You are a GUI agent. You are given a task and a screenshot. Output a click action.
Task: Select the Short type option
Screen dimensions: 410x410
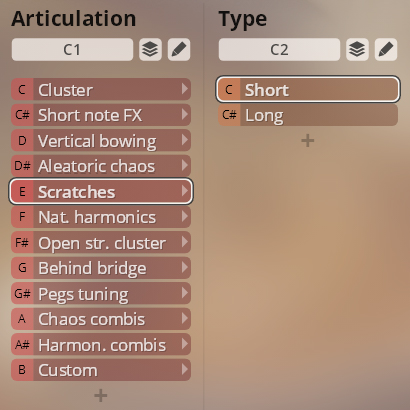tap(308, 89)
